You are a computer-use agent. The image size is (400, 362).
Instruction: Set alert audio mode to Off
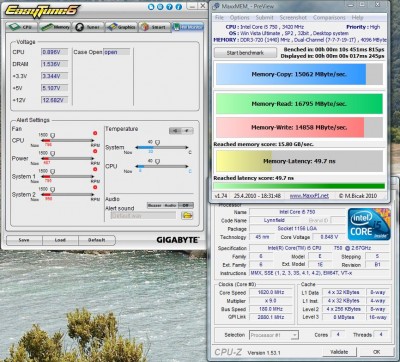tap(186, 205)
